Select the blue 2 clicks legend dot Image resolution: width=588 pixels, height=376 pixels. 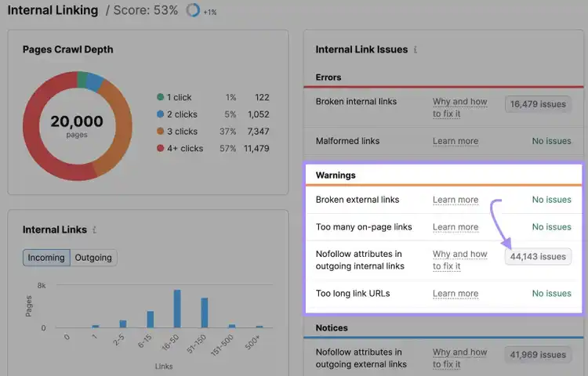[160, 114]
